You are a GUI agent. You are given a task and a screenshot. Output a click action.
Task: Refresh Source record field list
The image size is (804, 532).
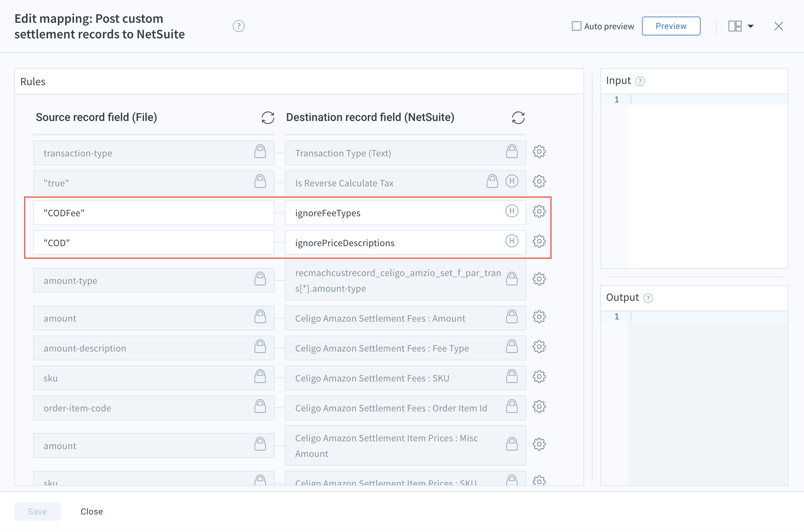tap(268, 118)
